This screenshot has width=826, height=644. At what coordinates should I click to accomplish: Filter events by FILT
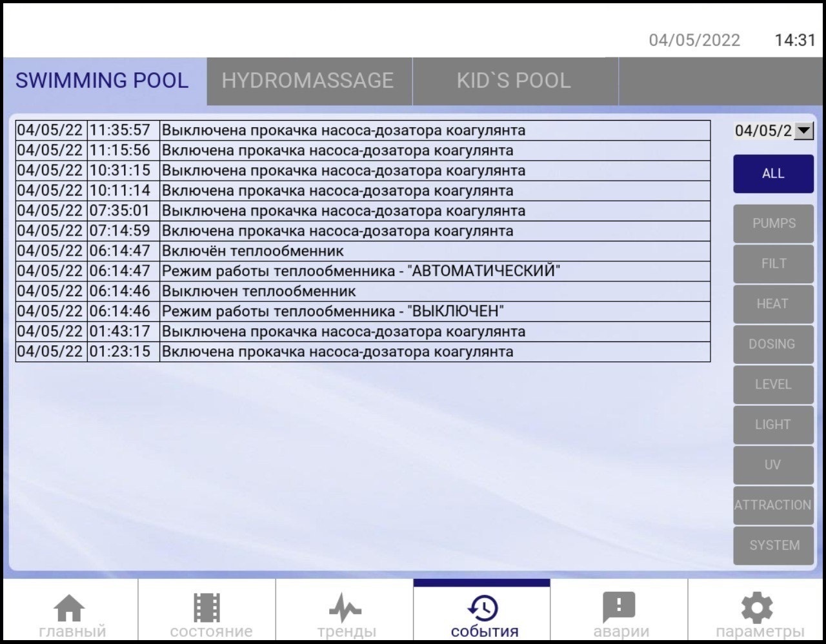773,263
